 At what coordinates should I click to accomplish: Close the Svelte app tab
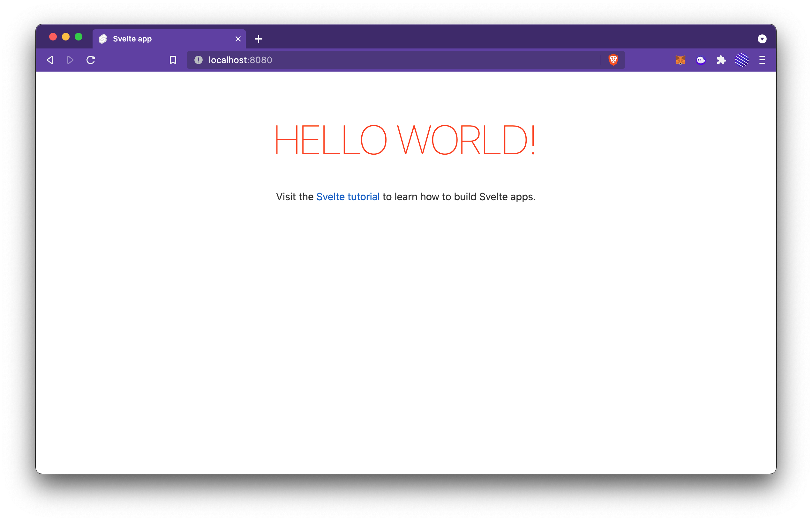238,39
